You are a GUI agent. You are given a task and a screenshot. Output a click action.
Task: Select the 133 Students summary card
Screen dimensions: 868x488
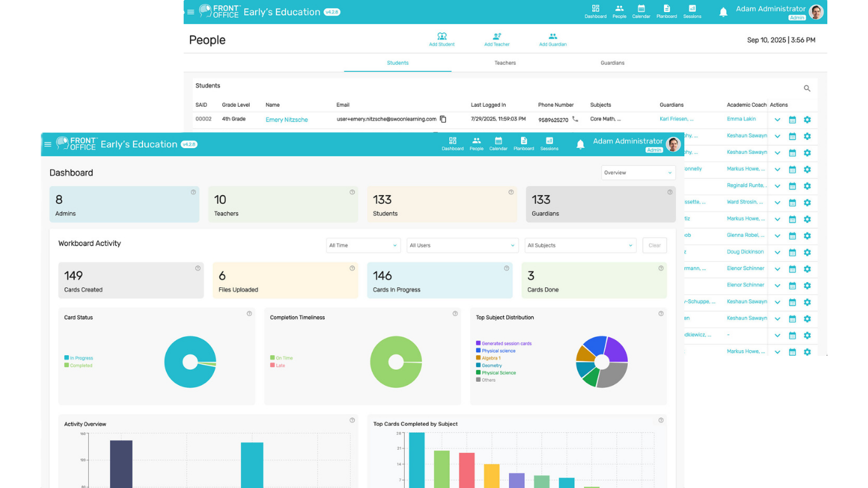coord(442,205)
